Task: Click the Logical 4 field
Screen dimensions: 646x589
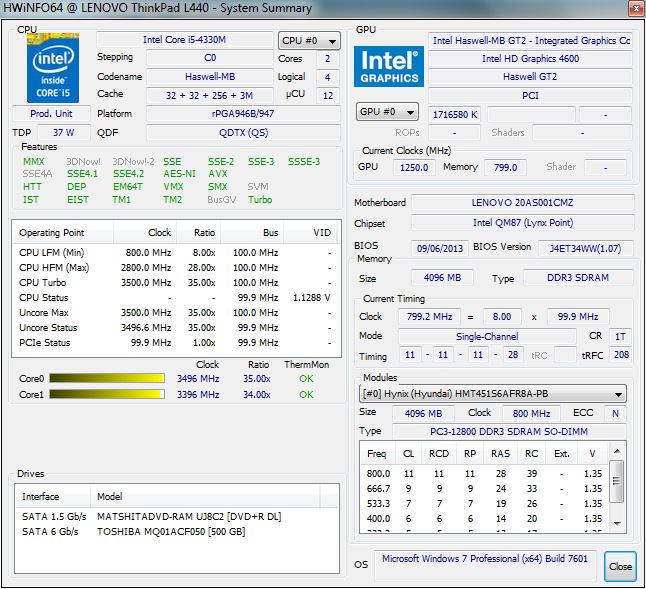Action: coord(328,77)
